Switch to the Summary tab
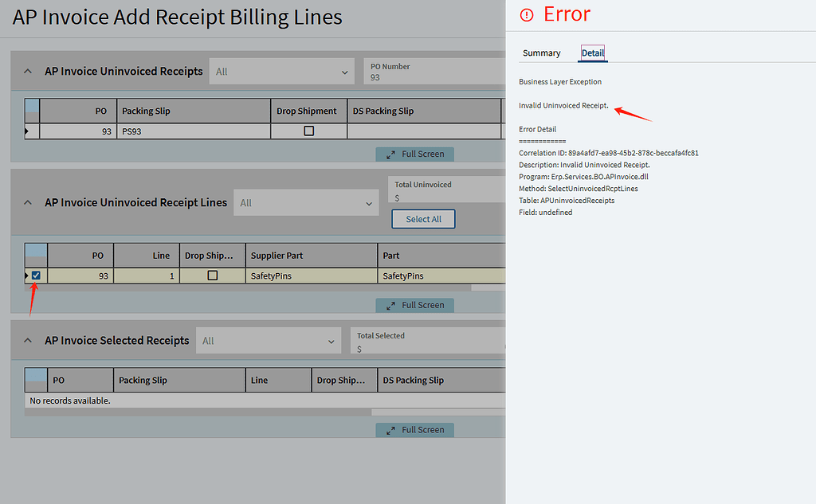The width and height of the screenshot is (816, 504). pos(542,53)
